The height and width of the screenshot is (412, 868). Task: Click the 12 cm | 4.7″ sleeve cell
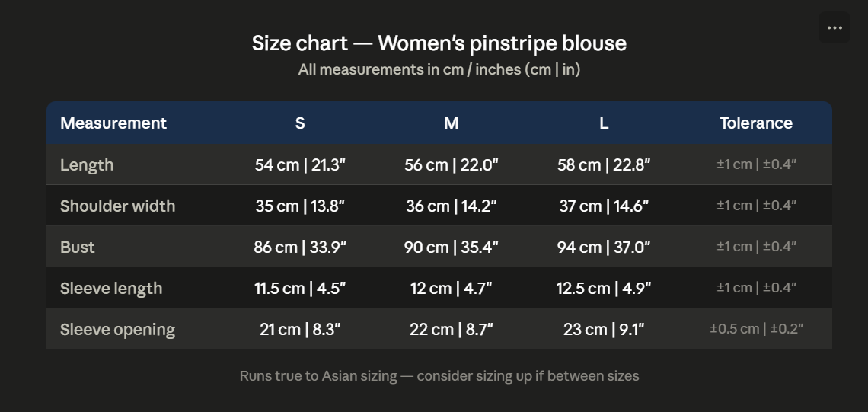pos(452,288)
